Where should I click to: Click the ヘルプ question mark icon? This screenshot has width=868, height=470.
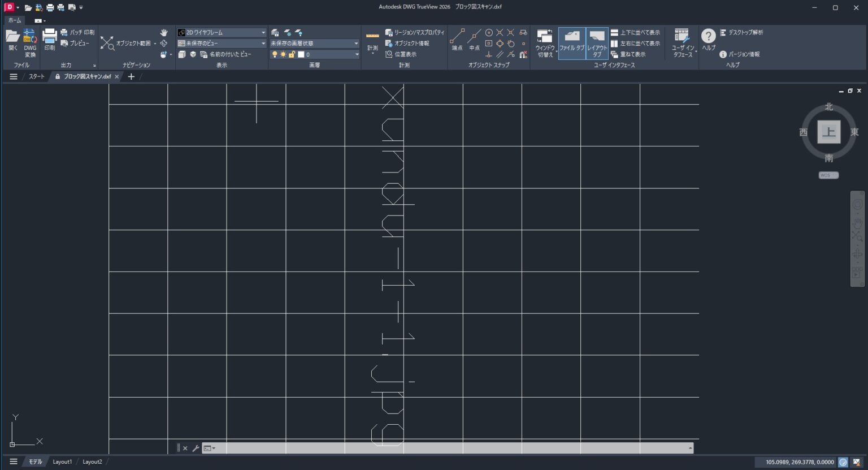pyautogui.click(x=708, y=37)
